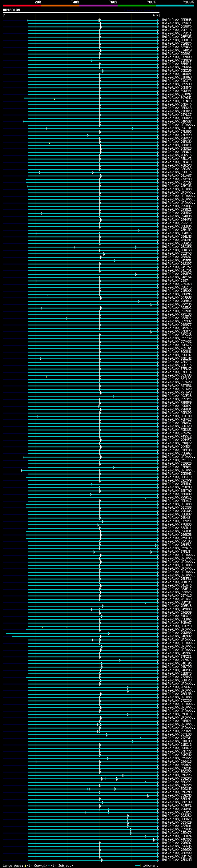Viewport: 197px width, 868px height.
Task: Click the red 20% identity legend segment
Action: (x=22, y=6)
